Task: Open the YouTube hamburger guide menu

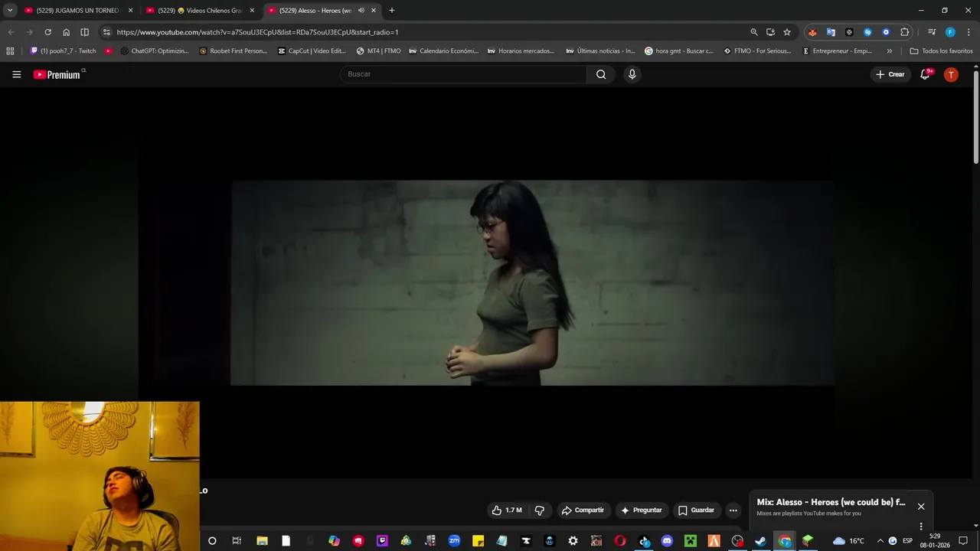Action: [16, 74]
